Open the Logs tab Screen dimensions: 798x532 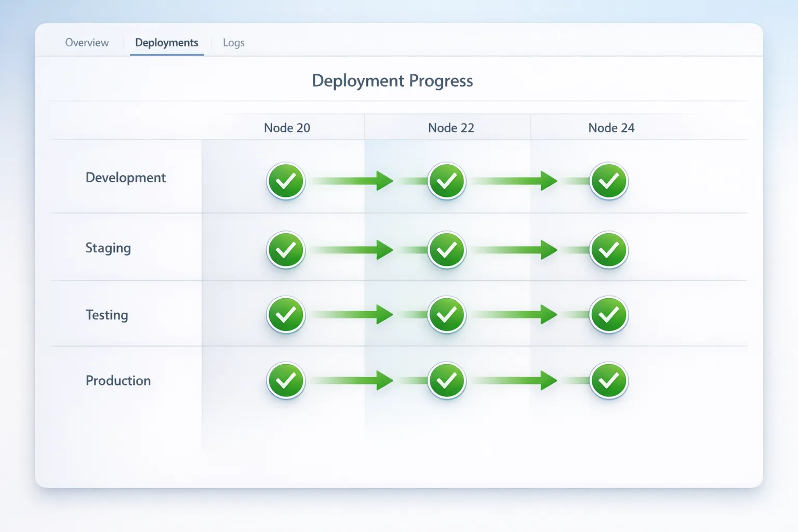(x=233, y=43)
